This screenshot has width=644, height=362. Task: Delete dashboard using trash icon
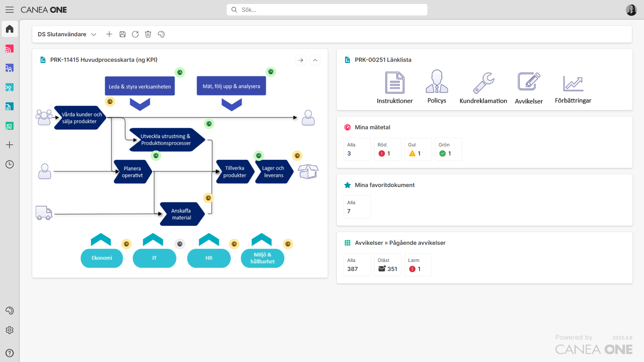point(148,34)
